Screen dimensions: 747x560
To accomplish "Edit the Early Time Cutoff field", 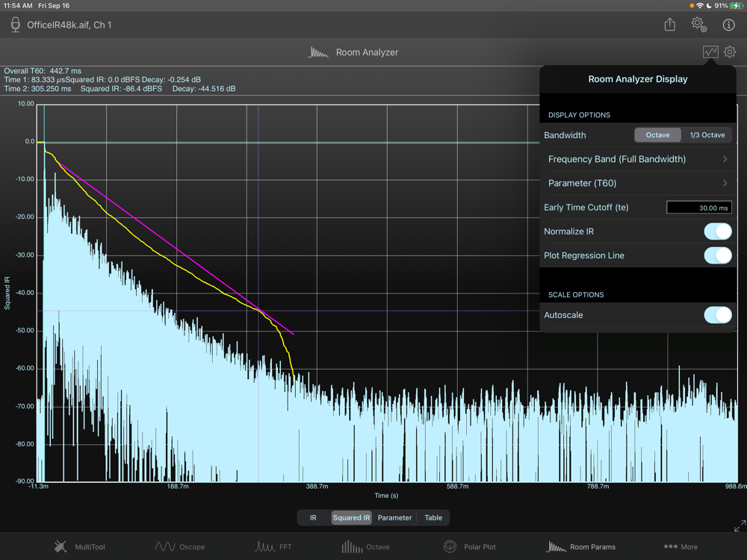I will (x=698, y=208).
